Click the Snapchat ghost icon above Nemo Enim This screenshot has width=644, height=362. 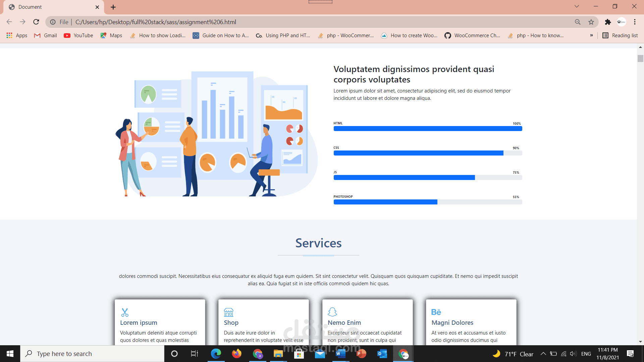point(332,312)
